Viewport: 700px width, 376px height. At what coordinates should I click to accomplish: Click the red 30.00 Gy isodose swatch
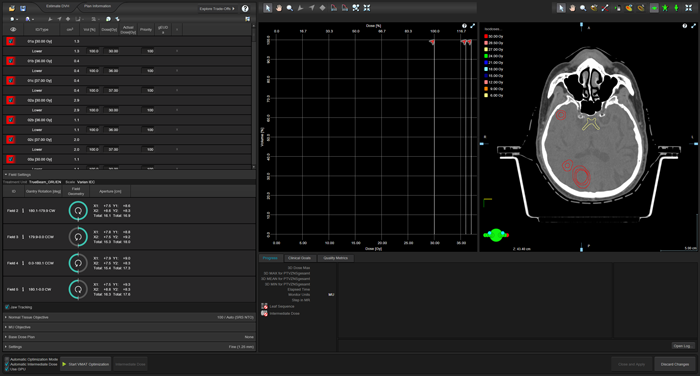pyautogui.click(x=486, y=36)
